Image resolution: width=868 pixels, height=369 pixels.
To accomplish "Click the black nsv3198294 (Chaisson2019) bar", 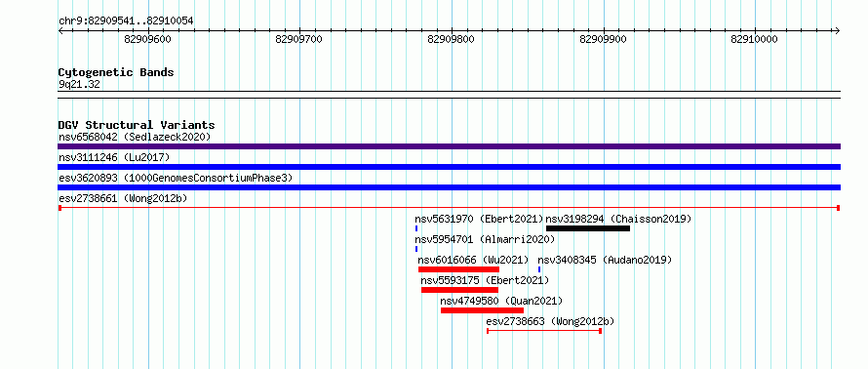I will click(588, 228).
